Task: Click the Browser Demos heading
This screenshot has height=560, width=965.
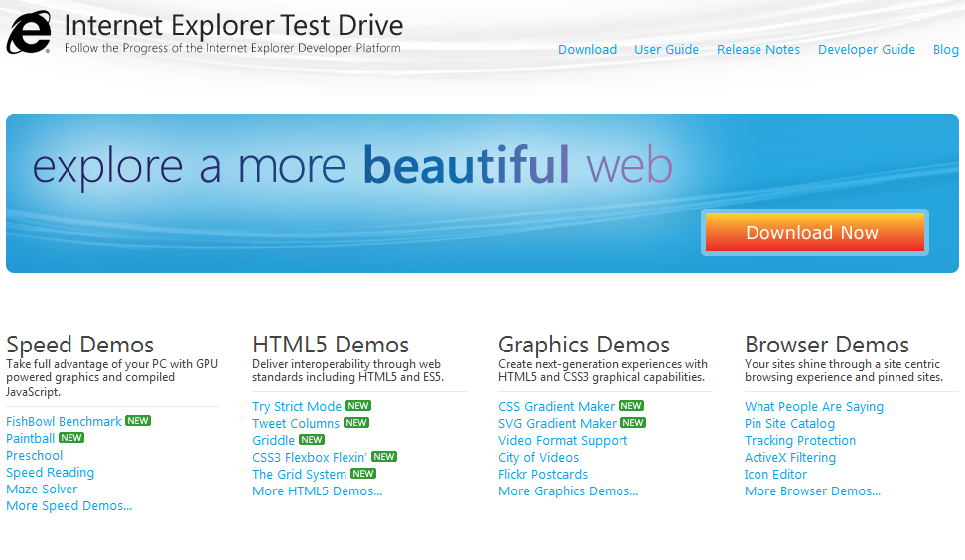Action: pyautogui.click(x=827, y=345)
